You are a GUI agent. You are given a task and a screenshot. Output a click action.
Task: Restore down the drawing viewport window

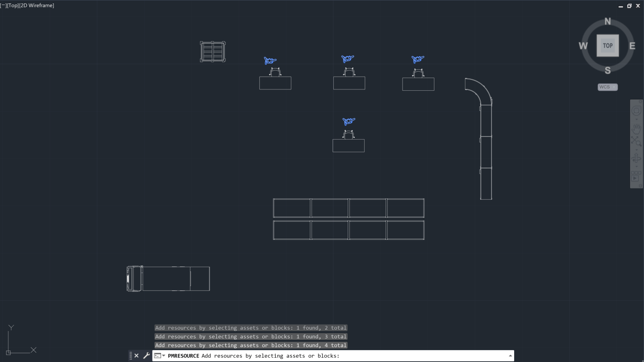click(x=629, y=6)
